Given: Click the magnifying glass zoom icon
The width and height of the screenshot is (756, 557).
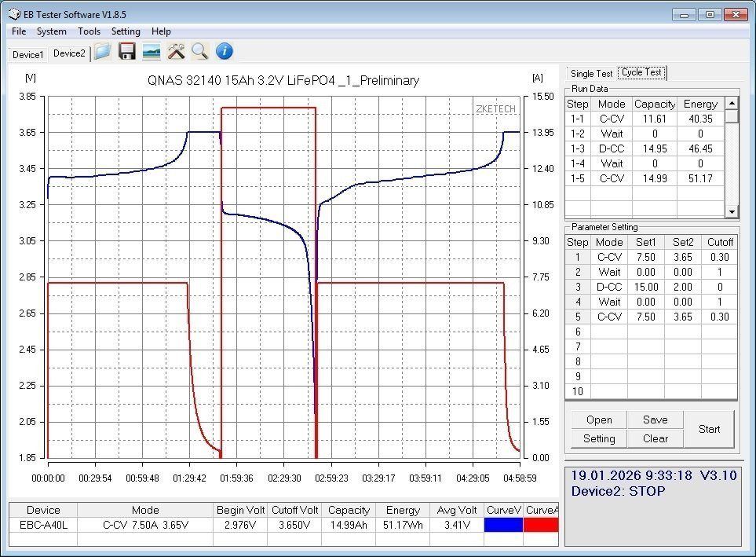Looking at the screenshot, I should (200, 52).
